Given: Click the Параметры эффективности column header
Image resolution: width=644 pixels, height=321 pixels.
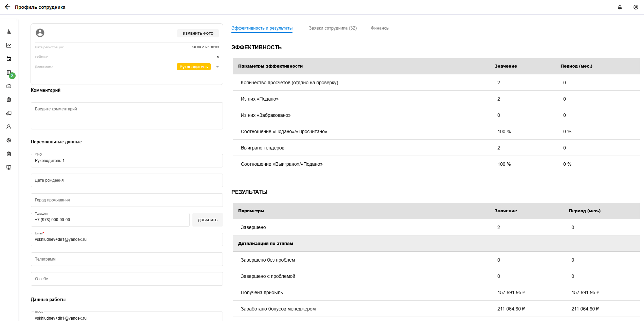Looking at the screenshot, I should pos(270,66).
